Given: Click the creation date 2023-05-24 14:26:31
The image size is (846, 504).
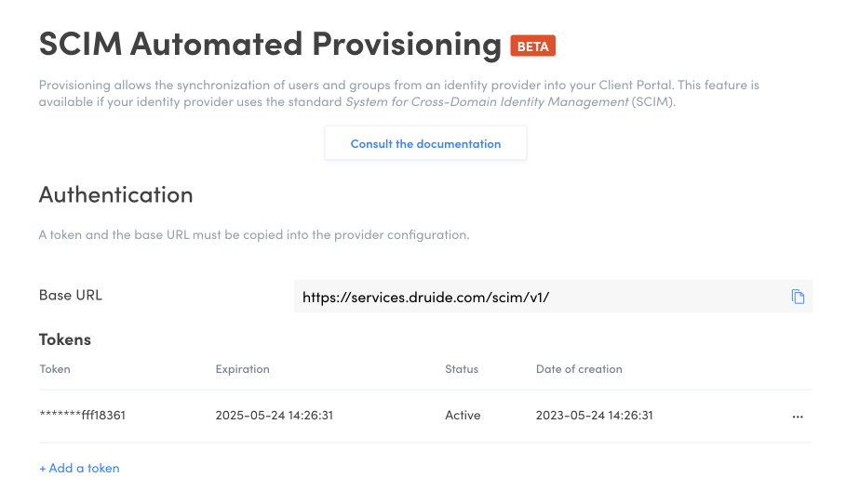Looking at the screenshot, I should coord(594,415).
